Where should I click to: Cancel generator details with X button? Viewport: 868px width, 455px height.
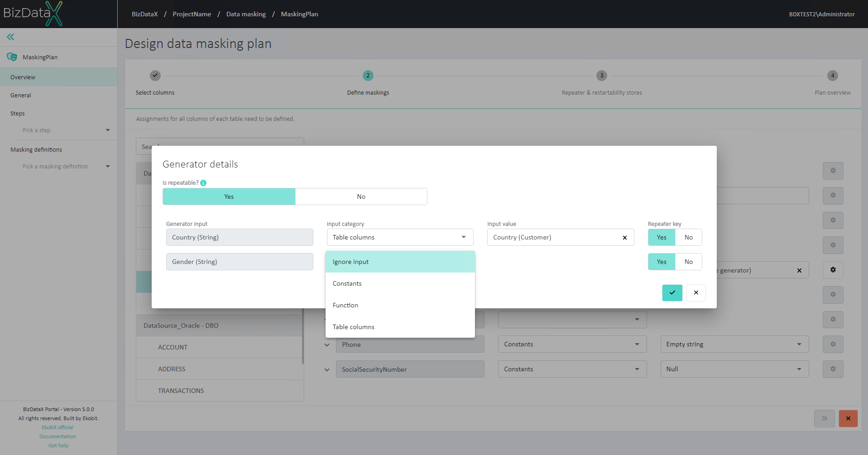click(696, 293)
